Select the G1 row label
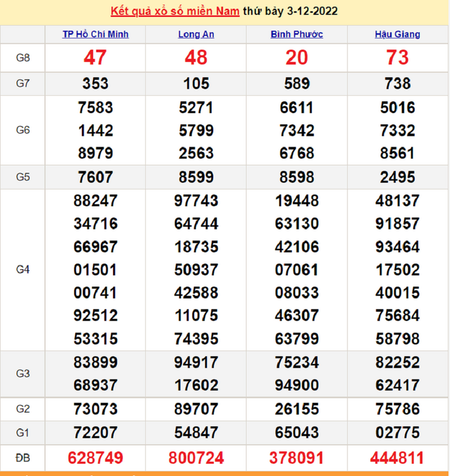 click(x=22, y=432)
